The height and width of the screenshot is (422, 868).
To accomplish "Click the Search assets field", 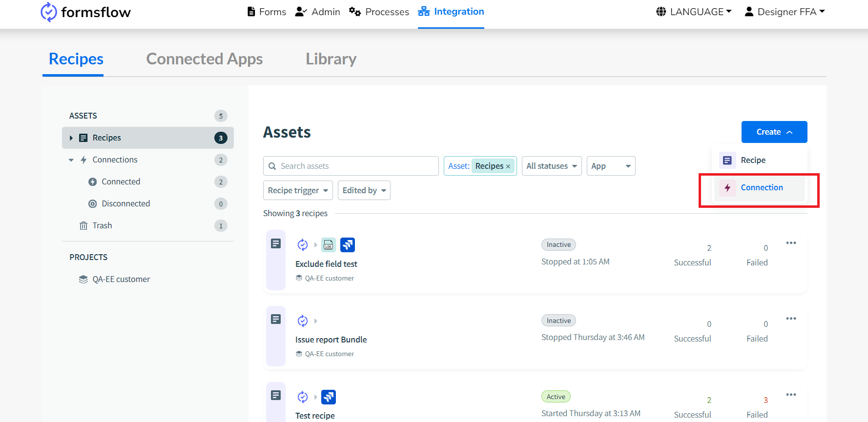I will pyautogui.click(x=351, y=166).
